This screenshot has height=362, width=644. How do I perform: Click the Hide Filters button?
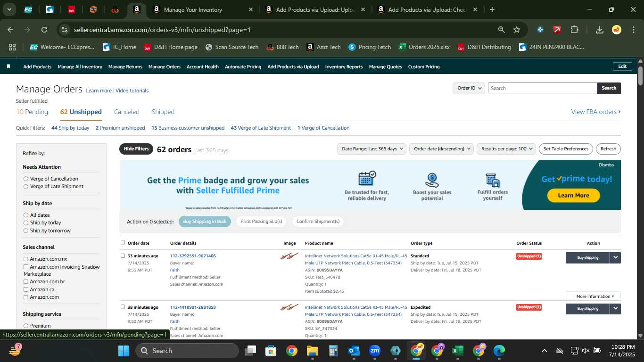coord(136,149)
